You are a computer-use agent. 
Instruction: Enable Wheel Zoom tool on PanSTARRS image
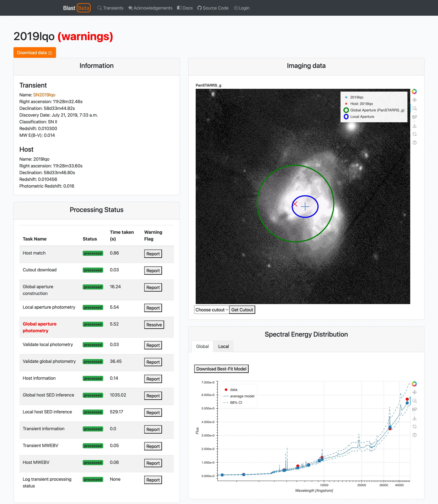coord(415,117)
